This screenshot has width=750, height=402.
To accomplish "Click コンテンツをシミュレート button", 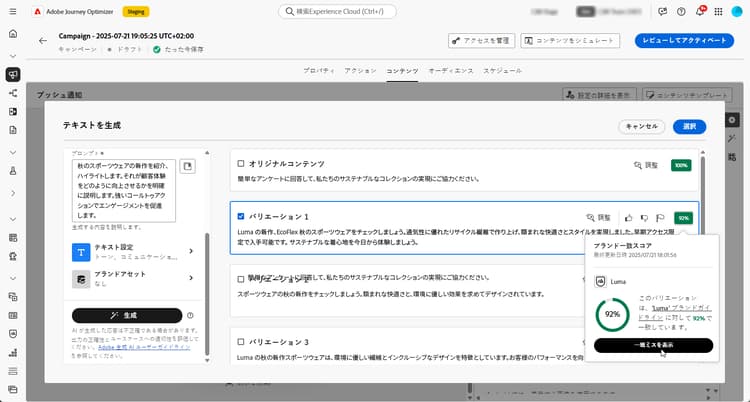I will 570,41.
